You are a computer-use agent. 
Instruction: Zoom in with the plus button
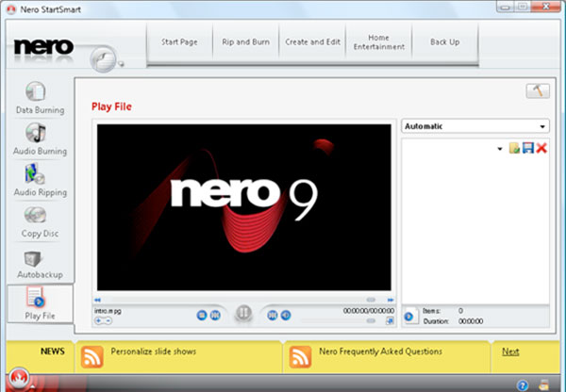pos(98,320)
